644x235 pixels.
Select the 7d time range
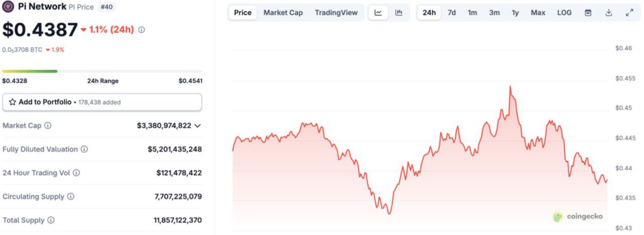point(452,13)
